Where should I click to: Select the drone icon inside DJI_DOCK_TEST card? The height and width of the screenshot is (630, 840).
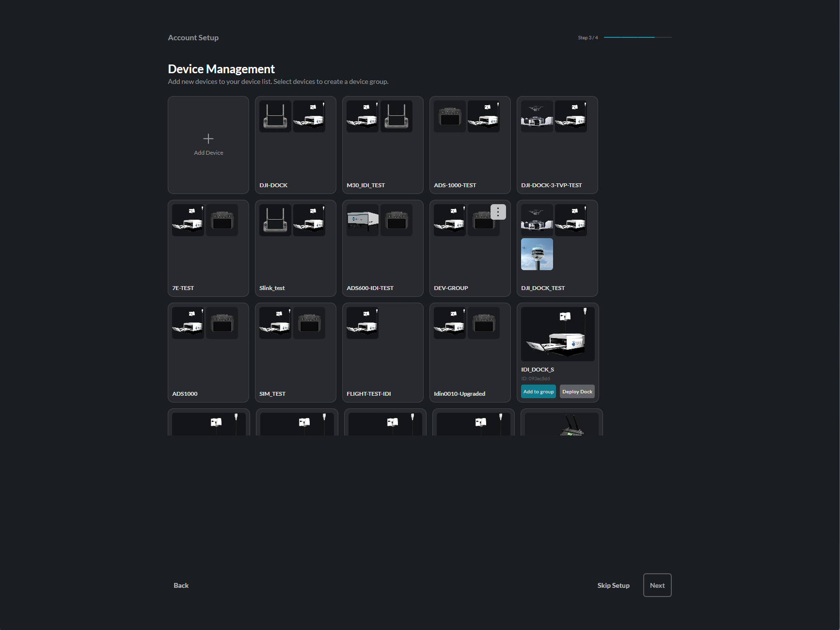coord(536,220)
